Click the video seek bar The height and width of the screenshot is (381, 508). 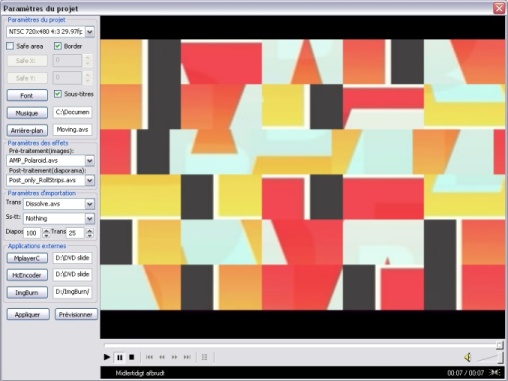(303, 345)
